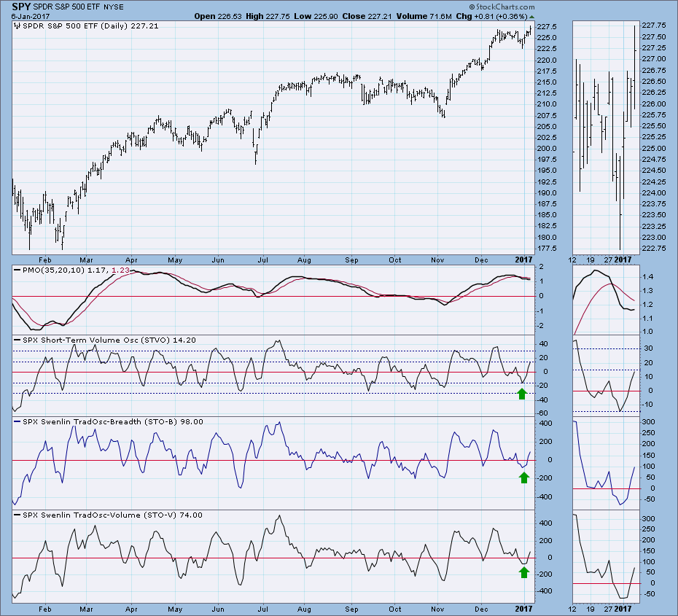Click the Chg +0.81 (+0.36%) reading
The height and width of the screenshot is (616, 678).
(x=491, y=17)
